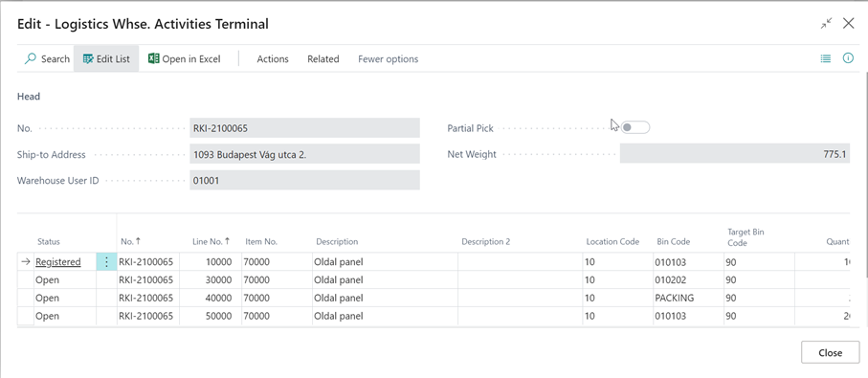
Task: Toggle the Partial Pick switch
Action: 634,128
